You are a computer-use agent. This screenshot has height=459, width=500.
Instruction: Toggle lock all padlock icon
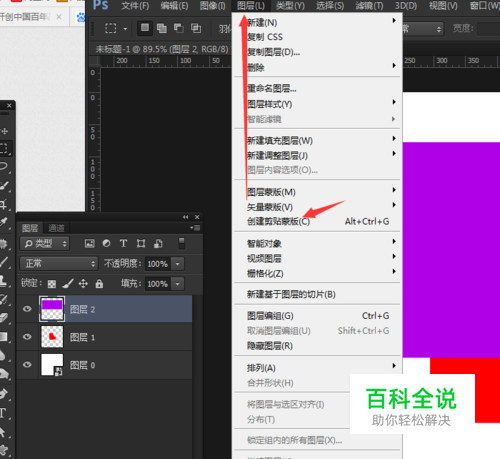[99, 284]
